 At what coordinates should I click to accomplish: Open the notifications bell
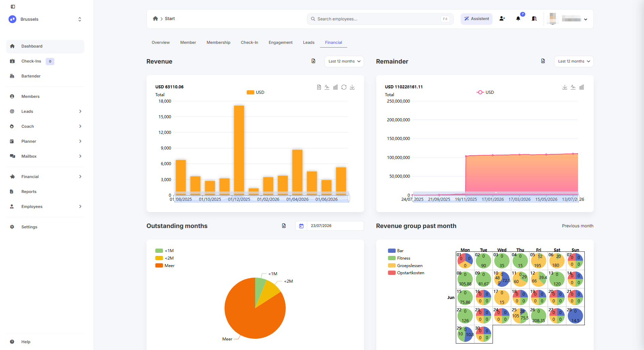tap(518, 19)
